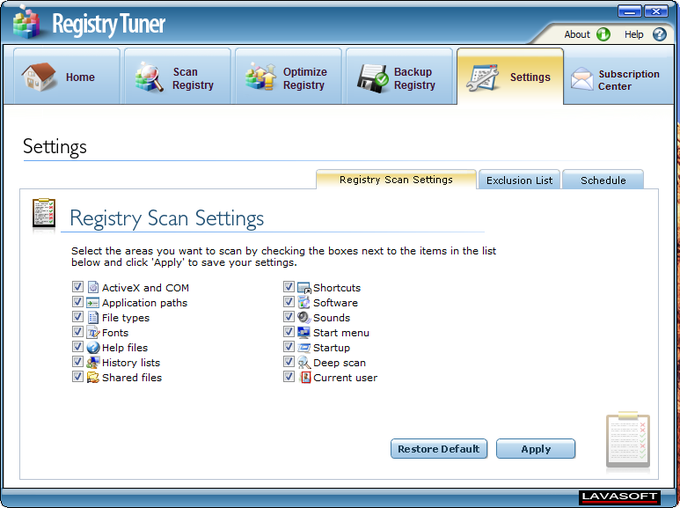Click the Optimize Registry cubes icon
Image resolution: width=680 pixels, height=508 pixels.
(261, 77)
